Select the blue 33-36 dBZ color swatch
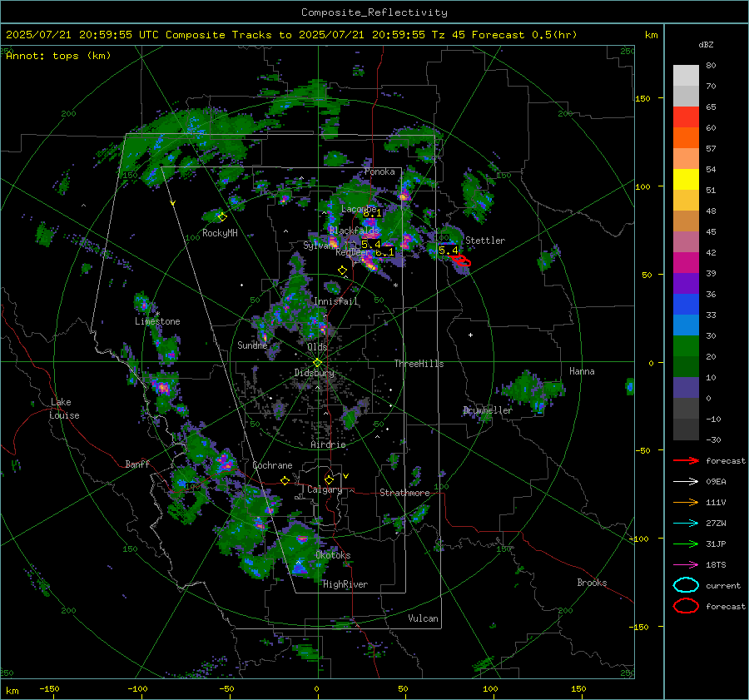Screen dimensions: 749x700 [686, 305]
